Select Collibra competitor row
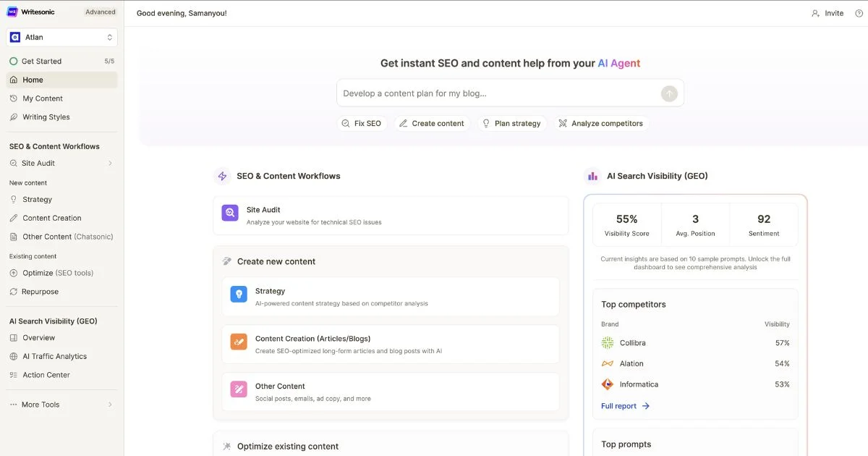 point(695,343)
